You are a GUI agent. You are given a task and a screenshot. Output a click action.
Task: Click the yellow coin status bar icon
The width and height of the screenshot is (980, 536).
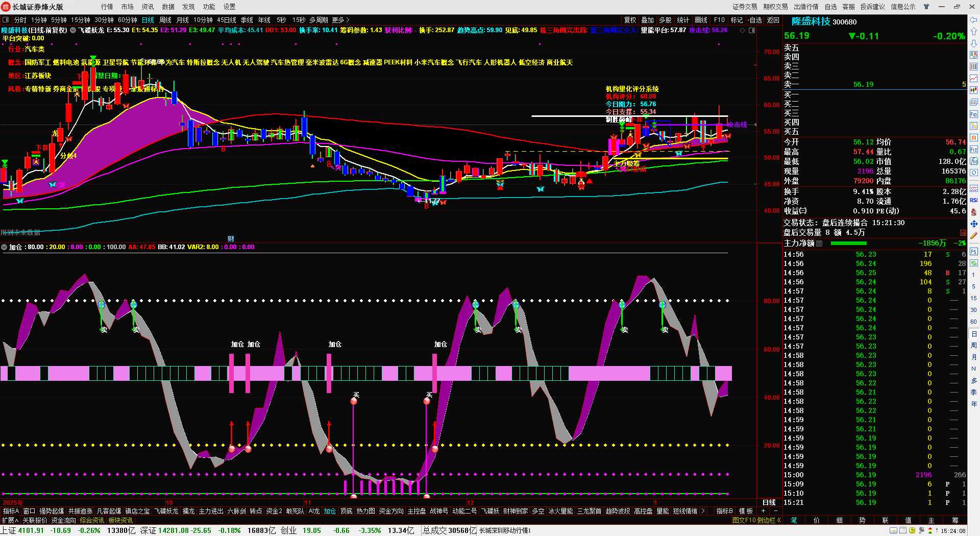912,531
